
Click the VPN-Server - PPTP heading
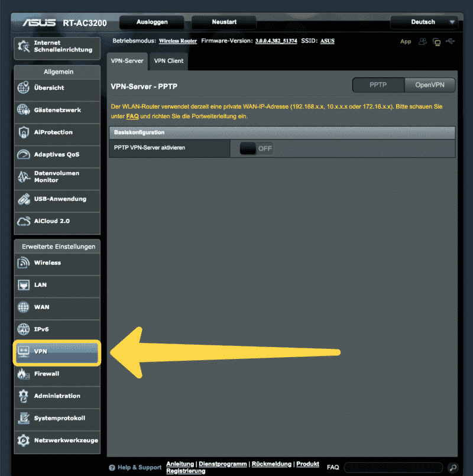[x=144, y=87]
